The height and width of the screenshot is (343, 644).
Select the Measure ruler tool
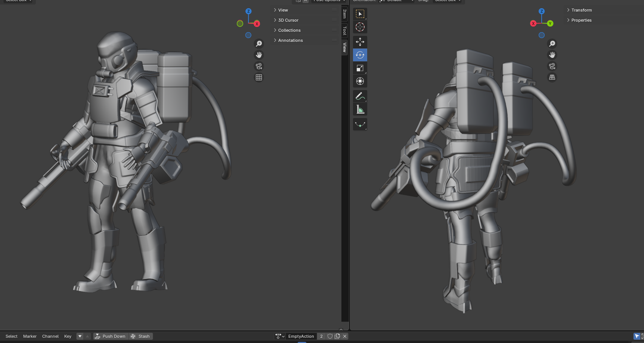point(360,109)
